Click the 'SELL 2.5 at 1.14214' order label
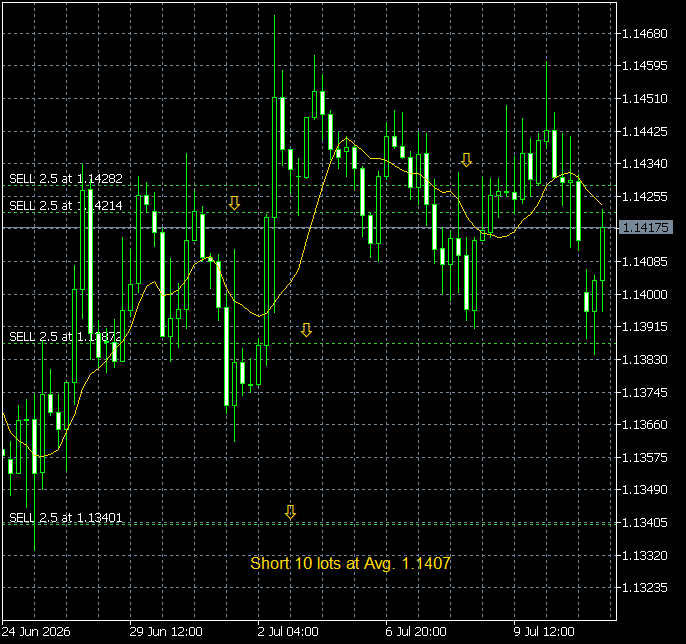 pyautogui.click(x=66, y=206)
